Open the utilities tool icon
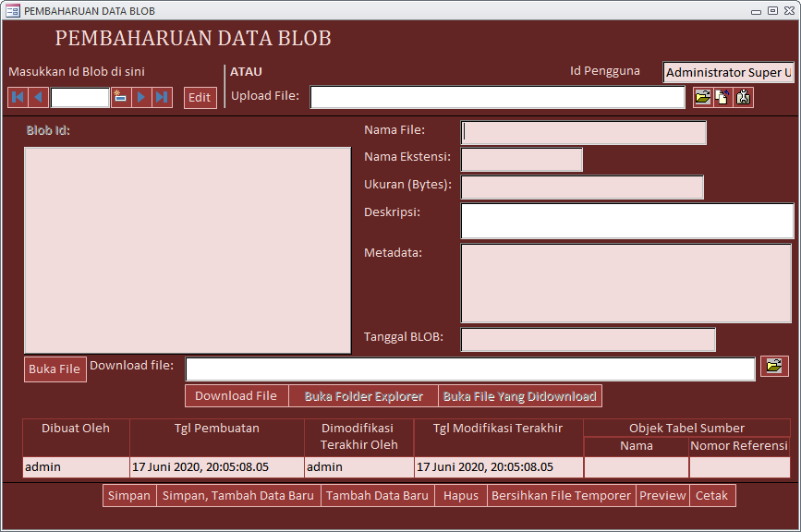Image resolution: width=801 pixels, height=532 pixels. click(742, 97)
